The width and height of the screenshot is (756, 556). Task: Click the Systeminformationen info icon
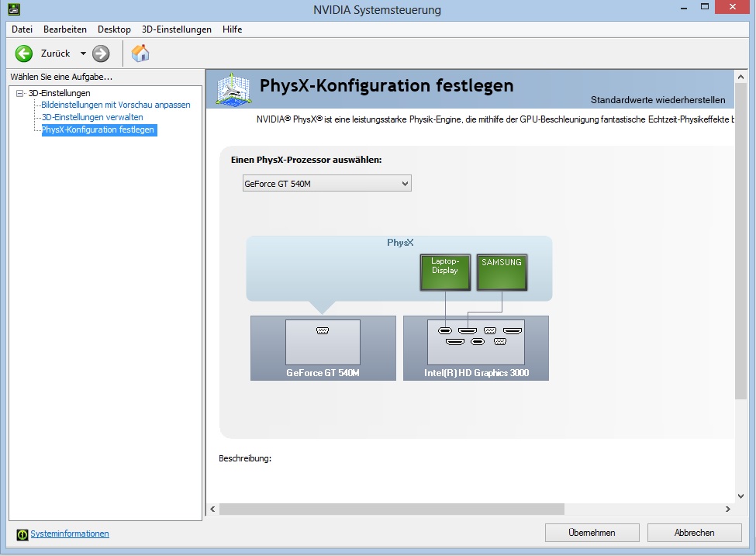[x=22, y=534]
